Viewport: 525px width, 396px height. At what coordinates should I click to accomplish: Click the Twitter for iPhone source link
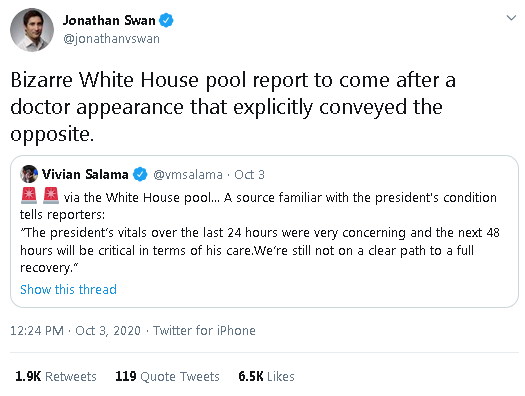tap(204, 331)
